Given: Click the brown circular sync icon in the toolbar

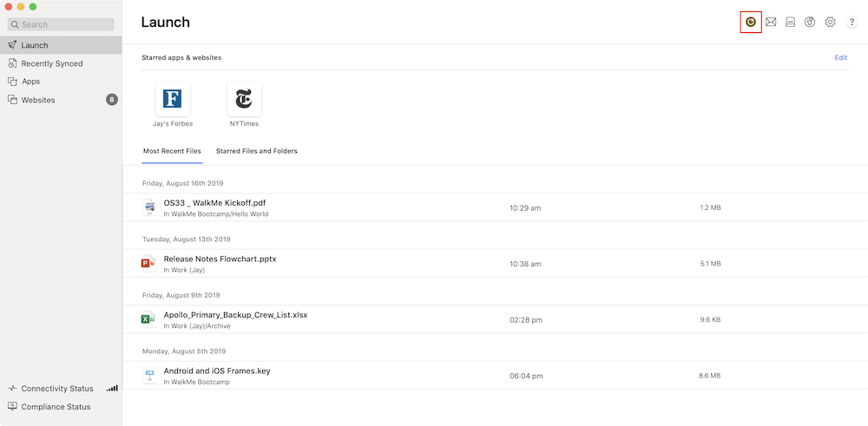Looking at the screenshot, I should (751, 23).
